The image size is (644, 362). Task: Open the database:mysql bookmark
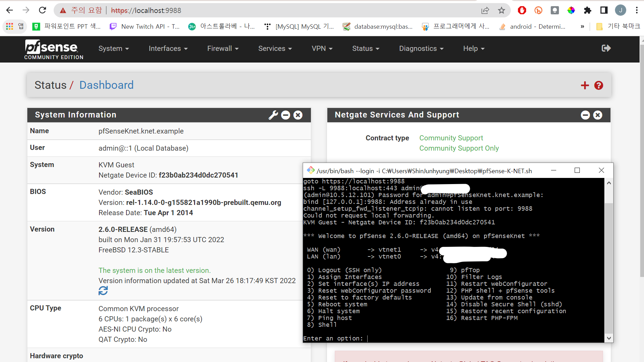[378, 26]
